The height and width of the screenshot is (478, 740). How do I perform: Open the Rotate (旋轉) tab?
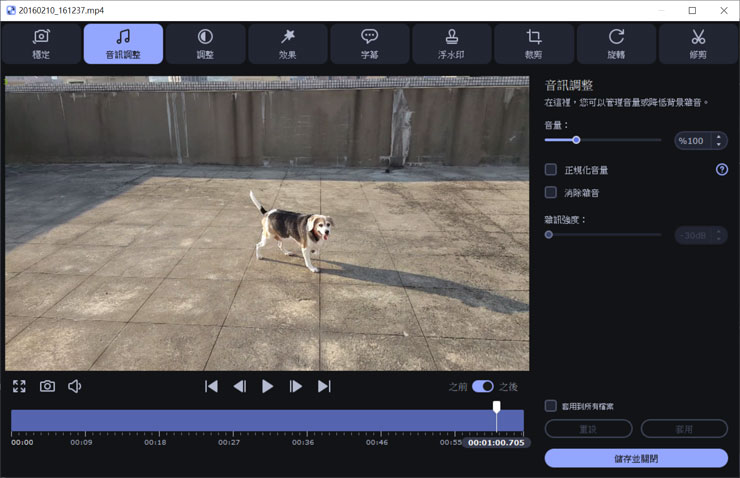(x=616, y=44)
